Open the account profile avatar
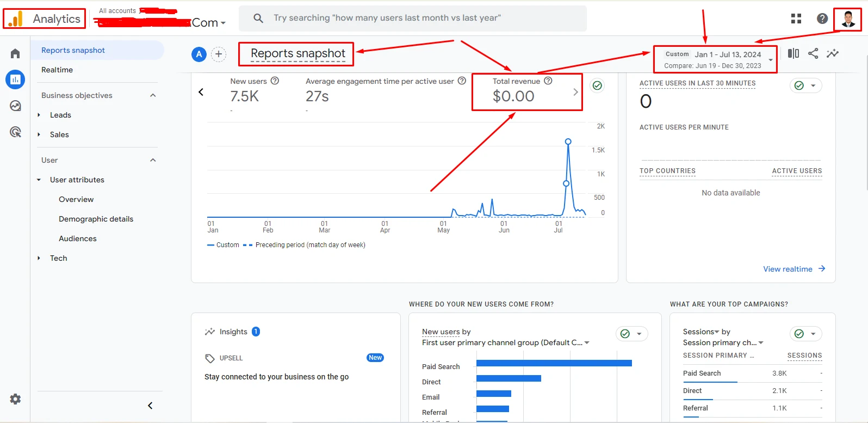The width and height of the screenshot is (868, 423). (x=848, y=20)
